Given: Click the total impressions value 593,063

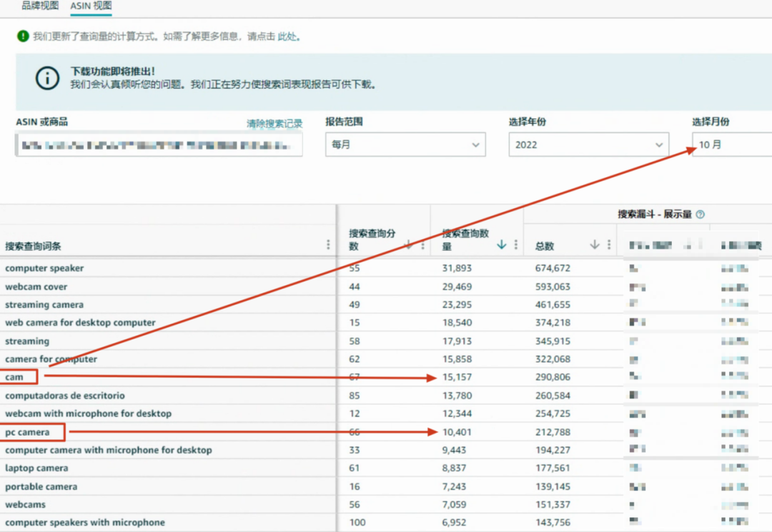Looking at the screenshot, I should tap(553, 287).
